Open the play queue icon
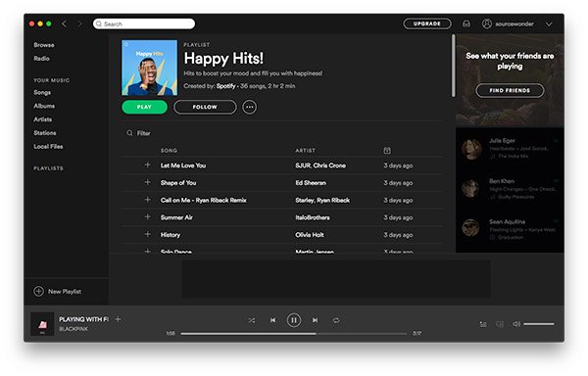The width and height of the screenshot is (588, 376). 483,324
